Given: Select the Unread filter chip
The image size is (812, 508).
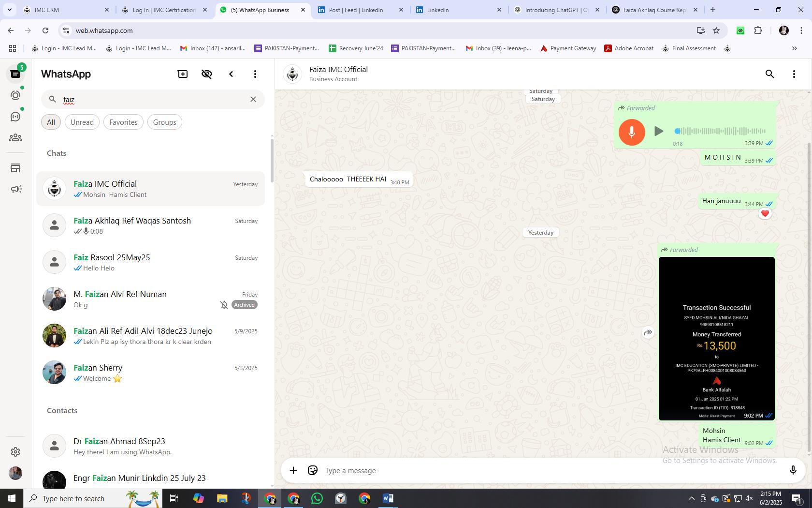Looking at the screenshot, I should [x=82, y=122].
